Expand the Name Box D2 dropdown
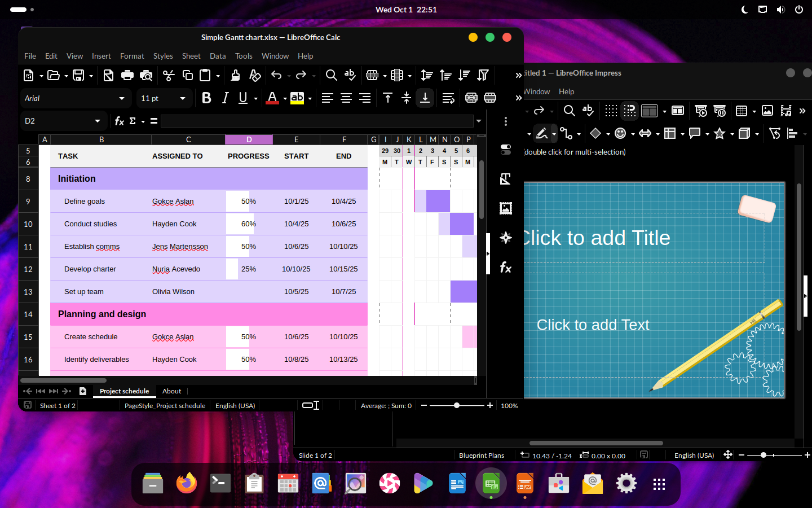The height and width of the screenshot is (508, 812). [98, 121]
